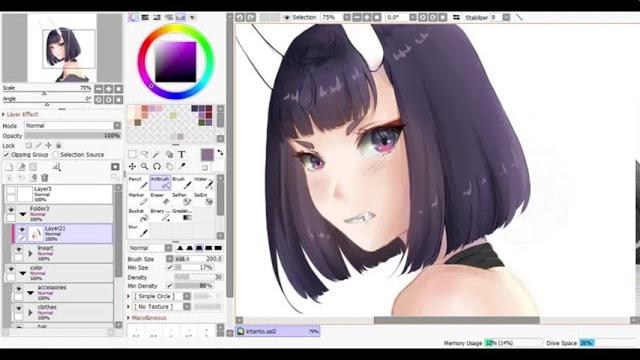Viewport: 640px width, 360px height.
Task: Hide the Folder3 layer group
Action: click(x=11, y=210)
